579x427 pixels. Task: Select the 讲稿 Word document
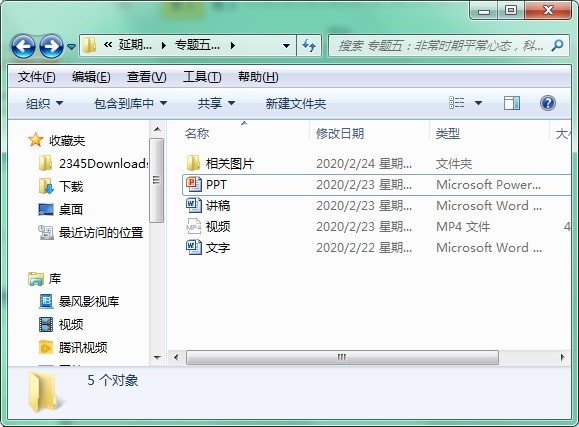tap(376, 205)
